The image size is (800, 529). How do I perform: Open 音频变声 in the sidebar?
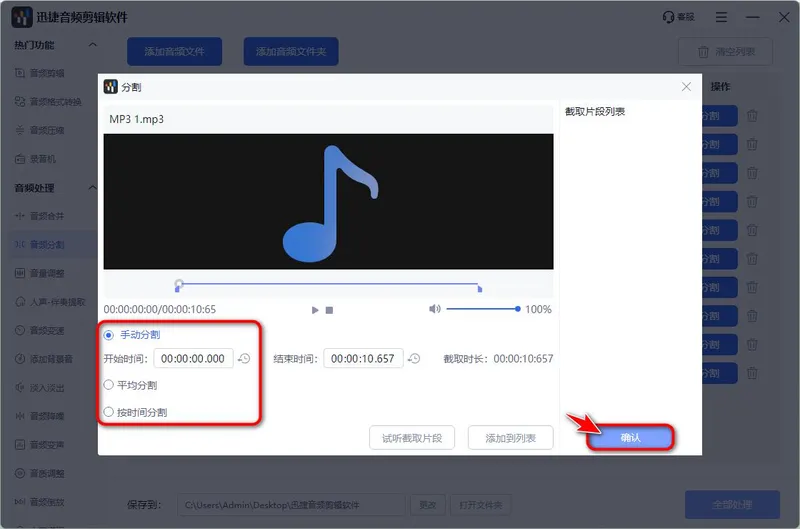point(40,445)
